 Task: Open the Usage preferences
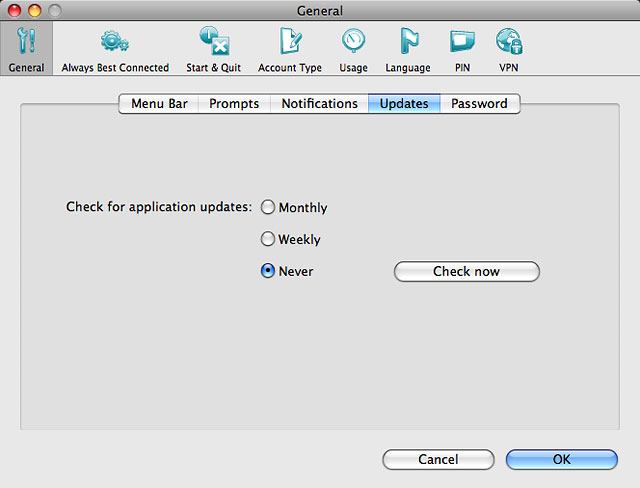[x=353, y=49]
